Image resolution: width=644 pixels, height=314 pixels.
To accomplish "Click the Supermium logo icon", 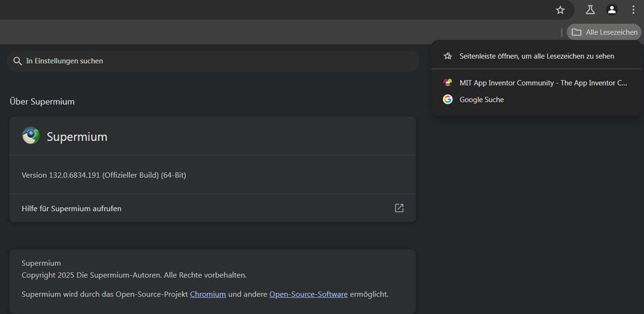I will (x=31, y=136).
